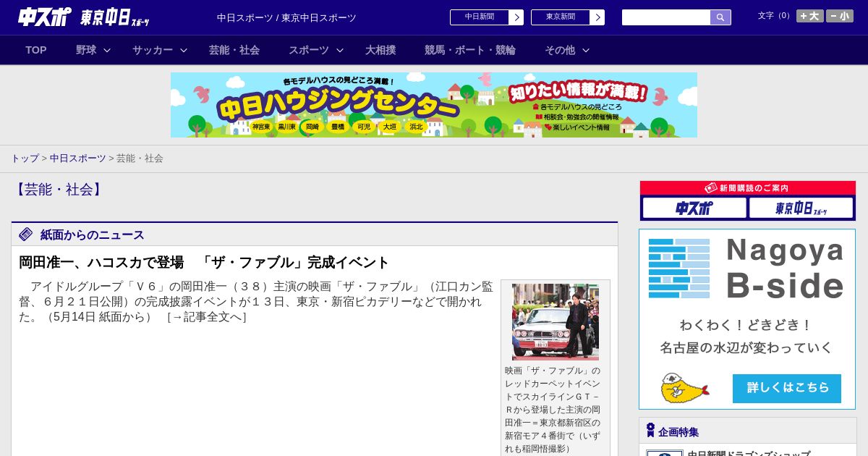Image resolution: width=868 pixels, height=456 pixels.
Task: Open the スポーツ menu
Action: point(309,50)
